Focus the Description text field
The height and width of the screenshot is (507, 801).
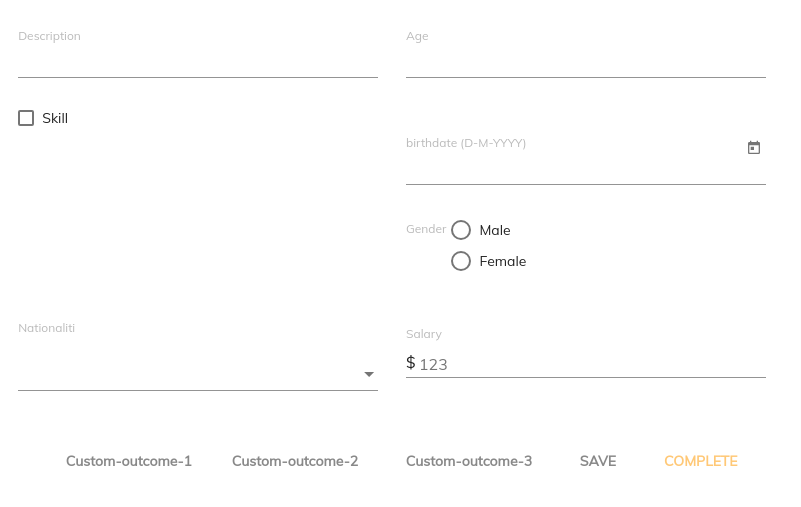tap(197, 62)
